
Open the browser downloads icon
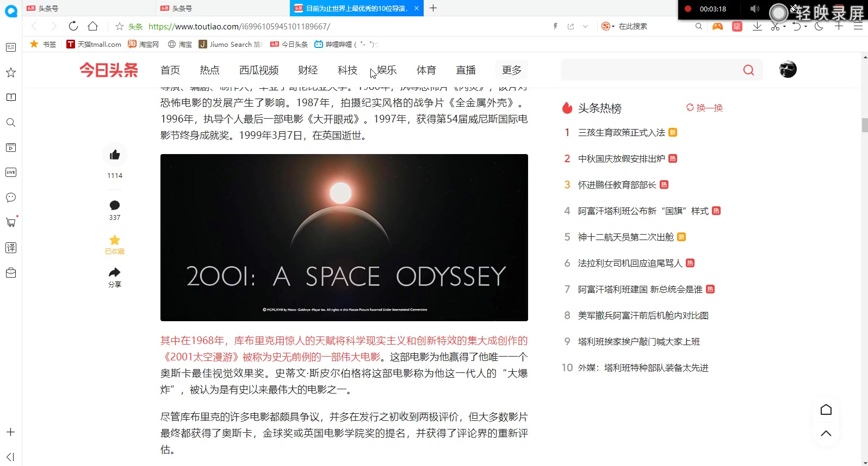tap(757, 26)
